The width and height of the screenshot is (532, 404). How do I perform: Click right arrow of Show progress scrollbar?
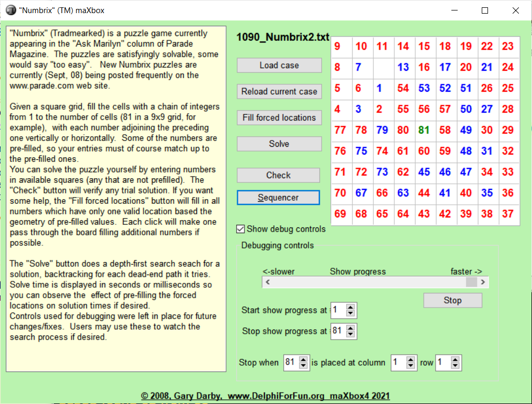click(x=483, y=282)
